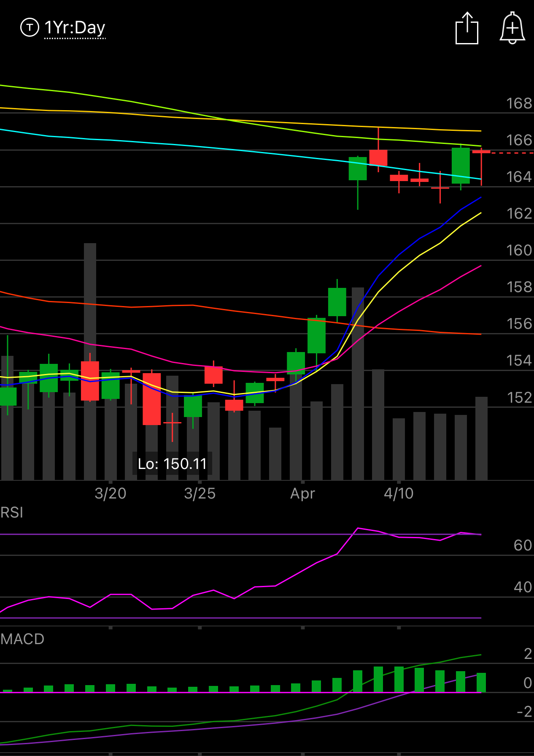534x756 pixels.
Task: Tap the 152 price axis value
Action: 519,398
